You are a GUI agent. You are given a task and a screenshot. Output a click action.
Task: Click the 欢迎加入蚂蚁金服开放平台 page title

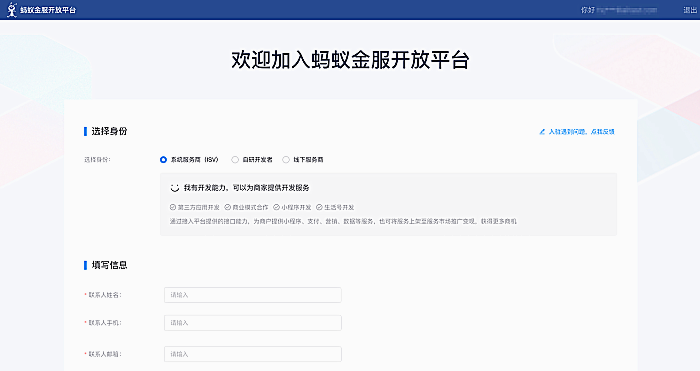(350, 60)
